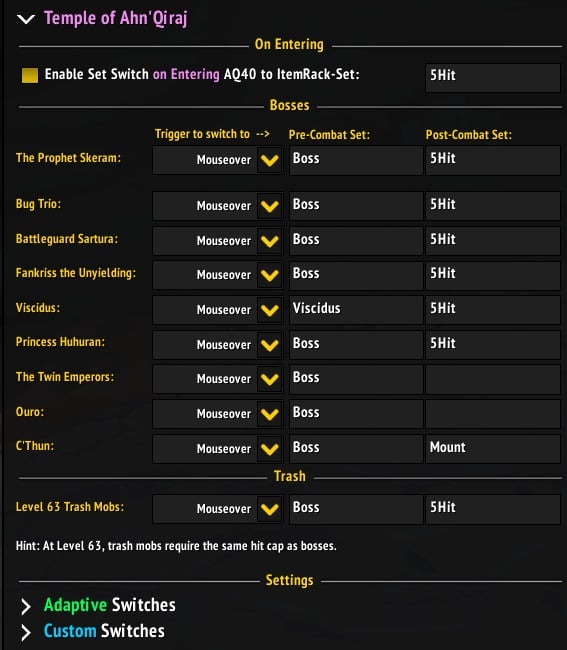This screenshot has height=650, width=567.
Task: Click the empty Ouro Post-Combat Set field
Action: coord(493,414)
